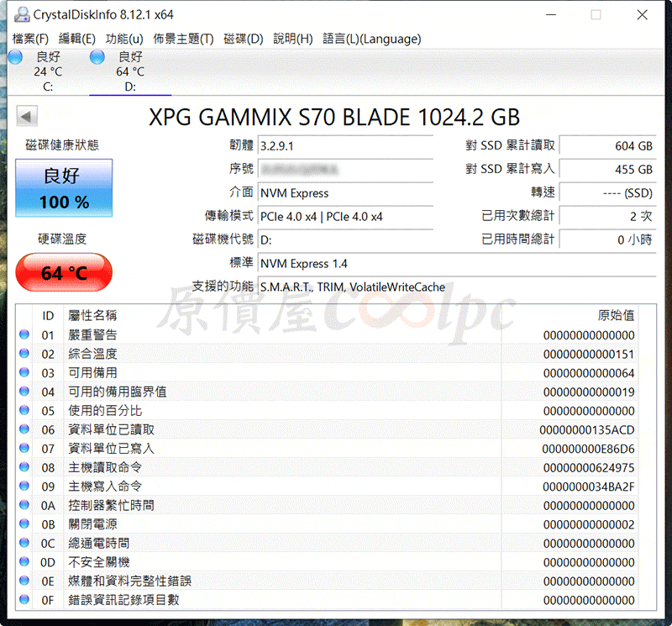Screen dimensions: 672x626
Task: Click status orb of attribute 03 可用備用
Action: tap(24, 372)
